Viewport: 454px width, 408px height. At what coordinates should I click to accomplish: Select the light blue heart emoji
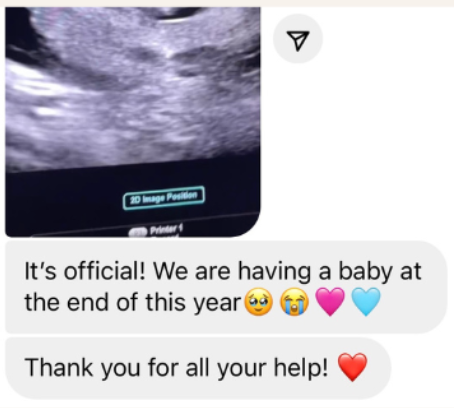[366, 302]
